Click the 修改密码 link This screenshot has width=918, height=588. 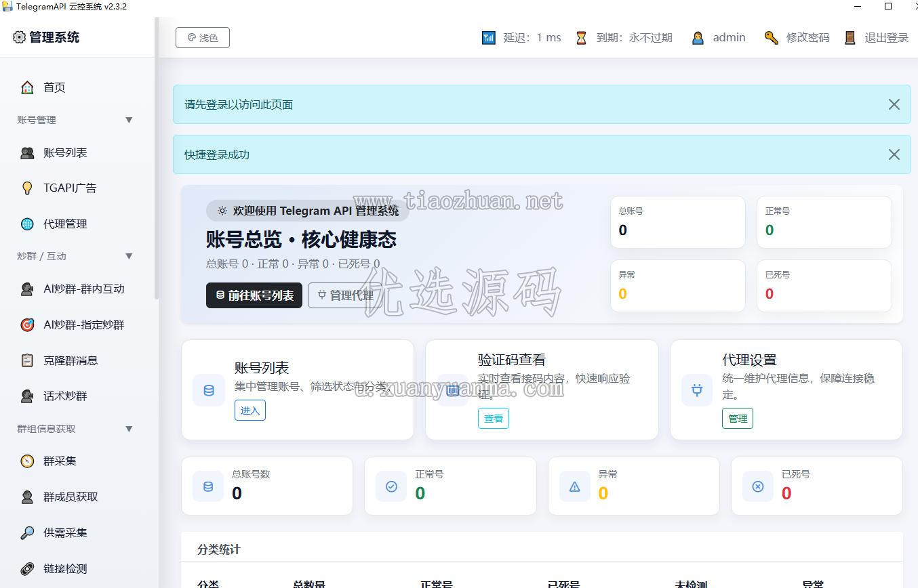807,38
